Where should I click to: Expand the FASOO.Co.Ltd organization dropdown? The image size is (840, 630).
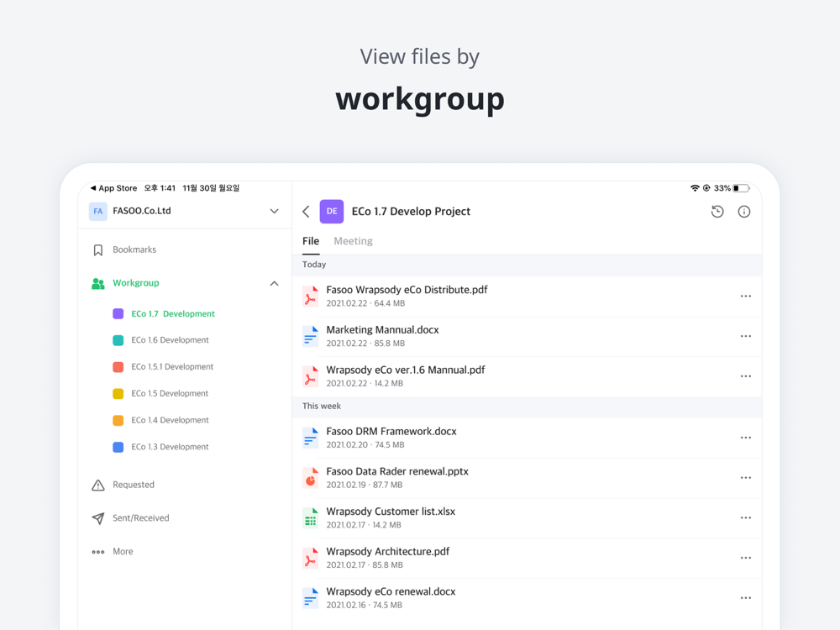tap(275, 211)
